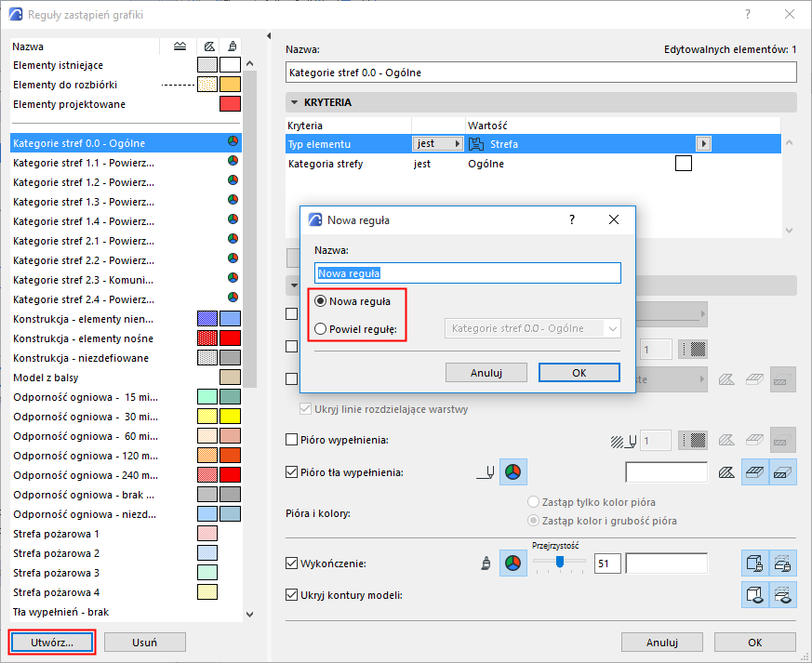This screenshot has height=663, width=812.
Task: Enable the Pióro wypełnienia checkbox
Action: click(291, 440)
